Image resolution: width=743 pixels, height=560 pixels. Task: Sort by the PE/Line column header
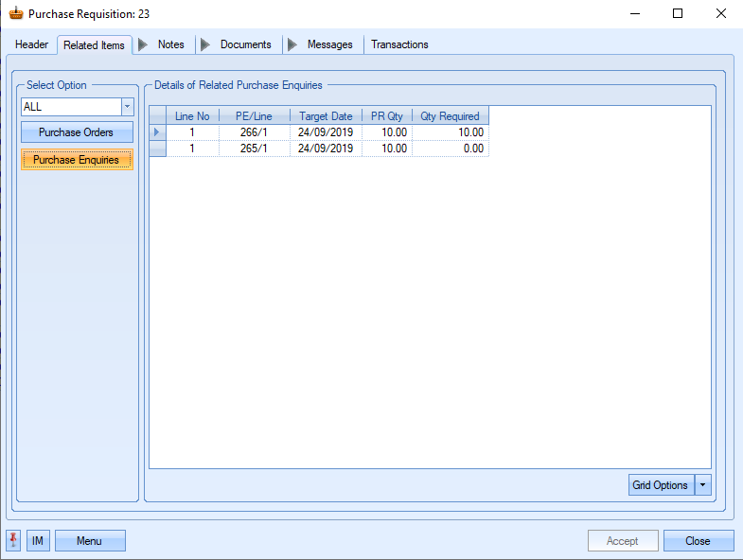[253, 116]
